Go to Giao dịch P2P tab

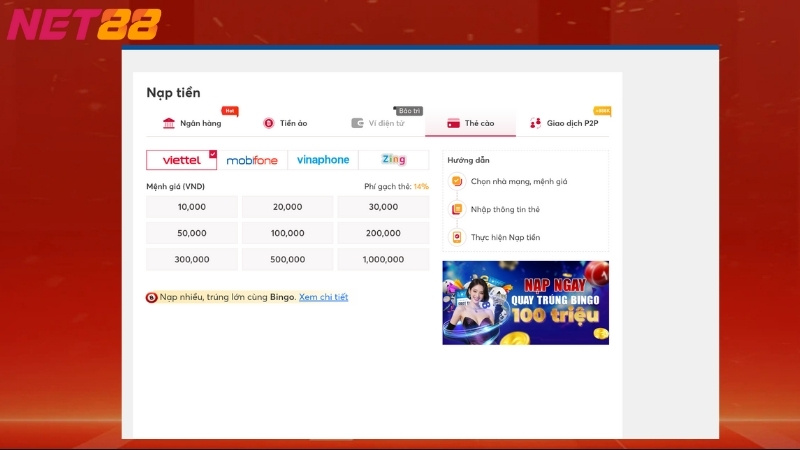pos(563,123)
